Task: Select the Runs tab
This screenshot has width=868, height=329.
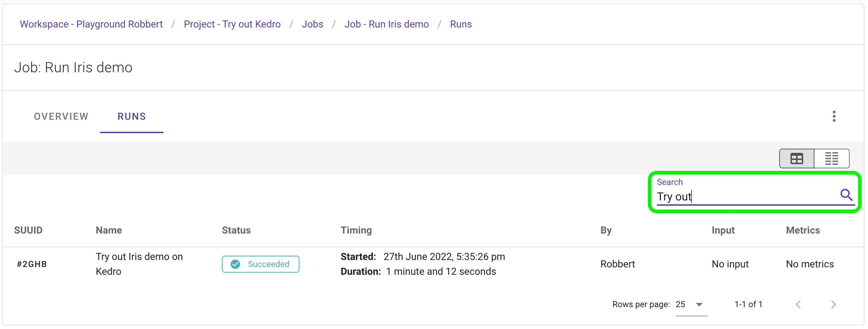Action: click(x=131, y=116)
